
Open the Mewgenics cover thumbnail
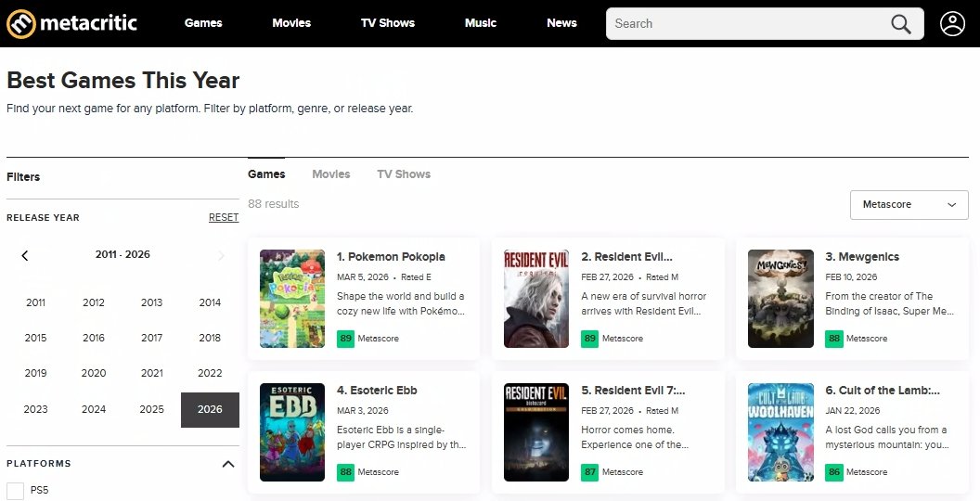click(x=780, y=299)
